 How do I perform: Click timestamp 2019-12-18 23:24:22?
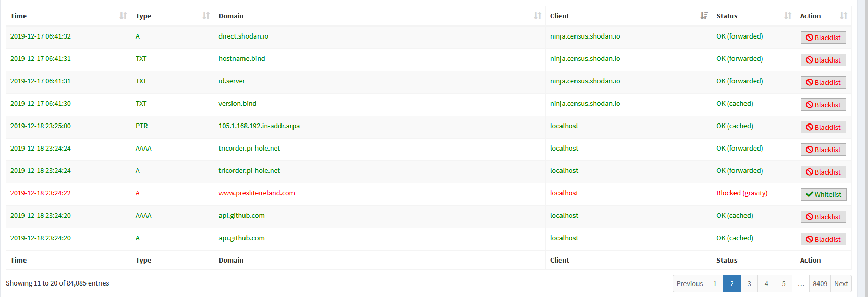[x=41, y=193]
